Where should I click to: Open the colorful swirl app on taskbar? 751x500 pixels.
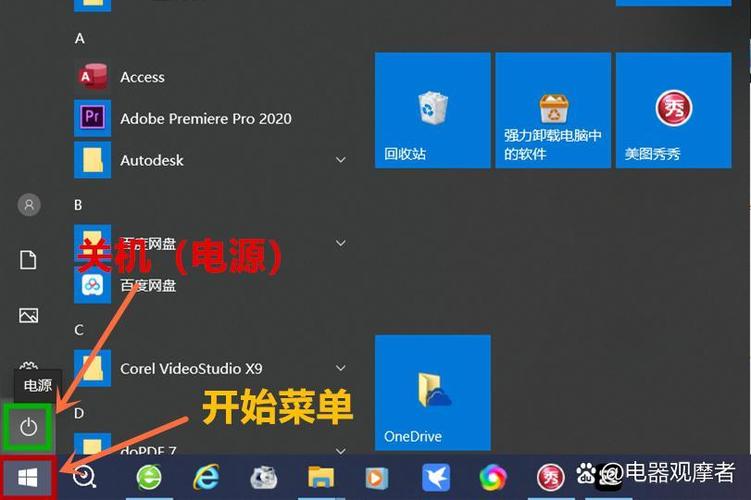click(492, 477)
